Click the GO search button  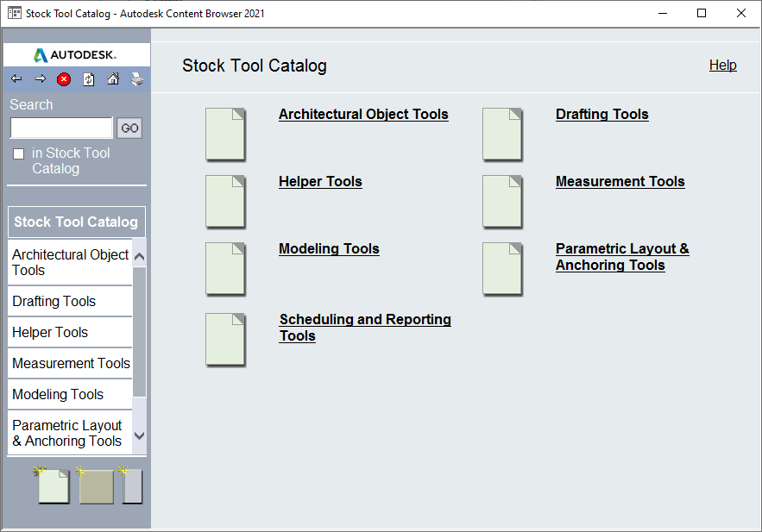tap(129, 128)
